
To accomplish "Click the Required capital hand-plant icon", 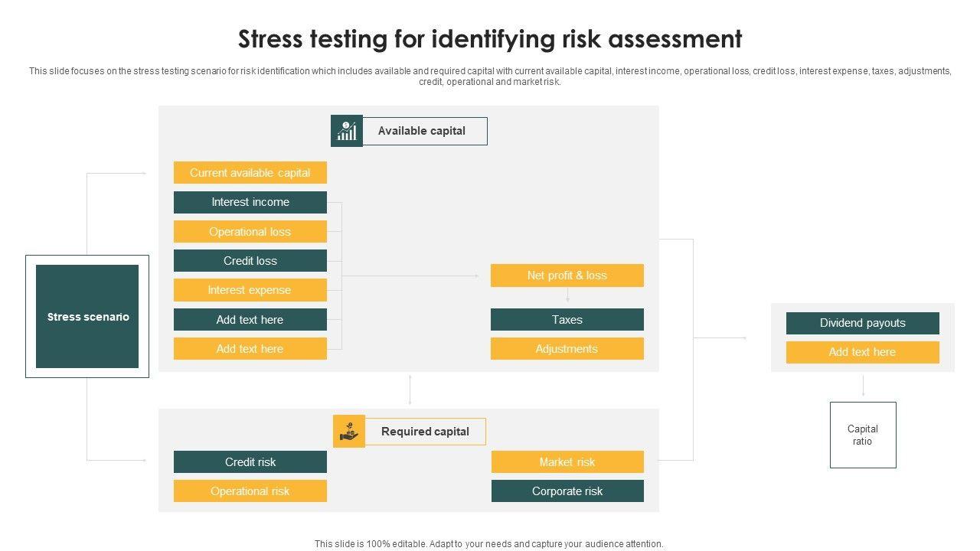I will coord(349,431).
